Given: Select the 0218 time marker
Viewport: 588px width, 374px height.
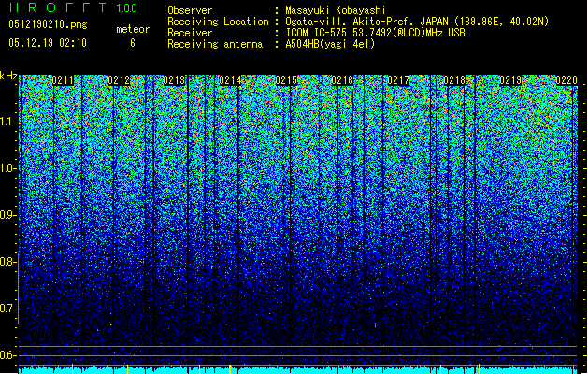Looking at the screenshot, I should pos(454,80).
